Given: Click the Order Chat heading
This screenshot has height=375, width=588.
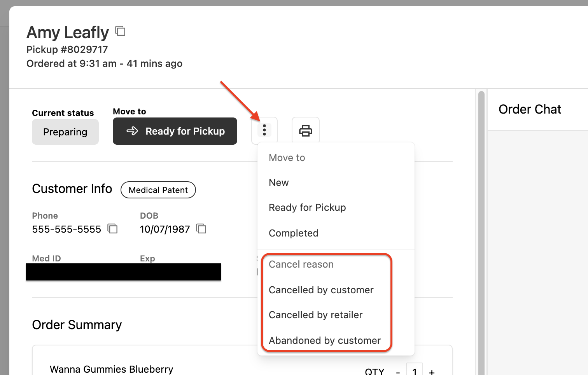Looking at the screenshot, I should [530, 109].
